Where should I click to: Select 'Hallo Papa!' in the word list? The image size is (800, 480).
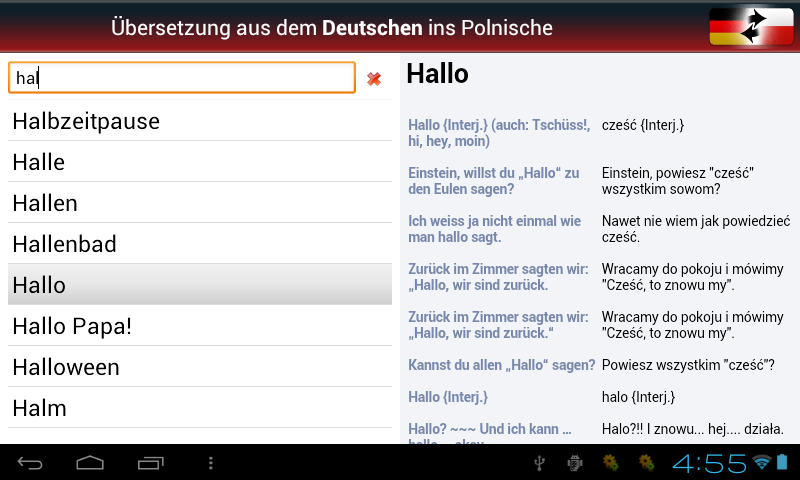coord(200,325)
